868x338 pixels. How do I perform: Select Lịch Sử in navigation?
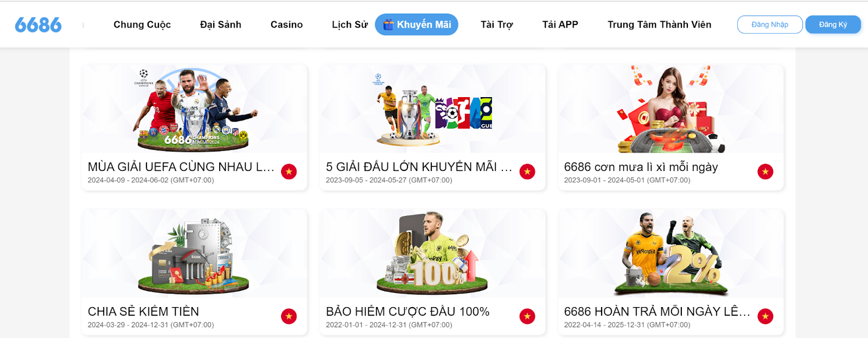[x=350, y=24]
